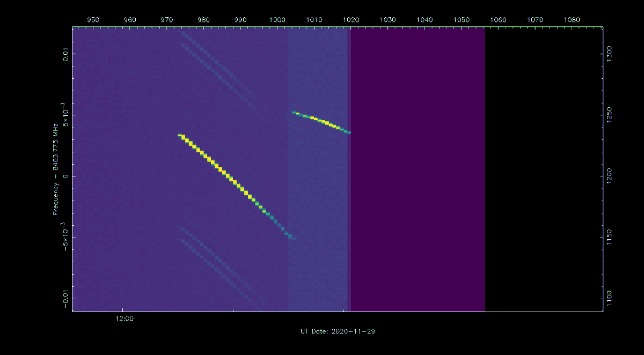Click the 1040 tick label on top axis
644x355 pixels.
point(425,20)
